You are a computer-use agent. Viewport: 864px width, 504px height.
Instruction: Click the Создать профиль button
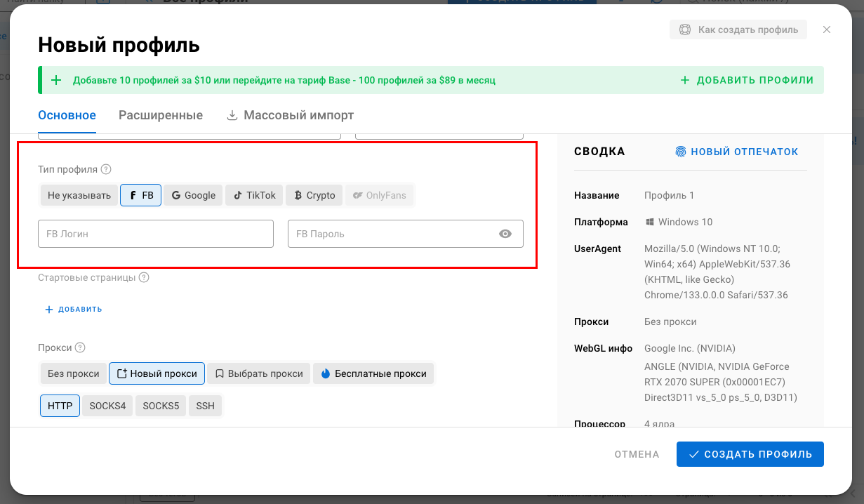tap(750, 454)
